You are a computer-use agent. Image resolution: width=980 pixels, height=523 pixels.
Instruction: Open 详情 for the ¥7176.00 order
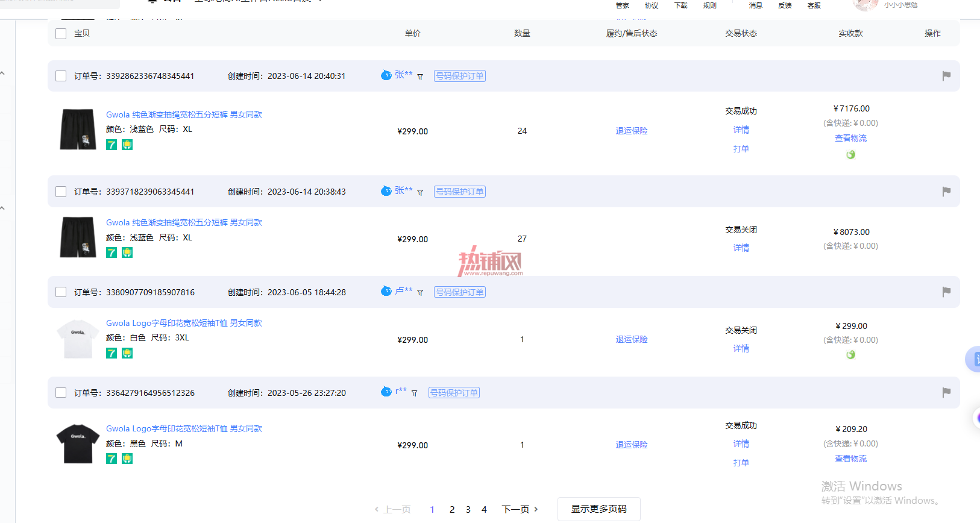tap(741, 130)
